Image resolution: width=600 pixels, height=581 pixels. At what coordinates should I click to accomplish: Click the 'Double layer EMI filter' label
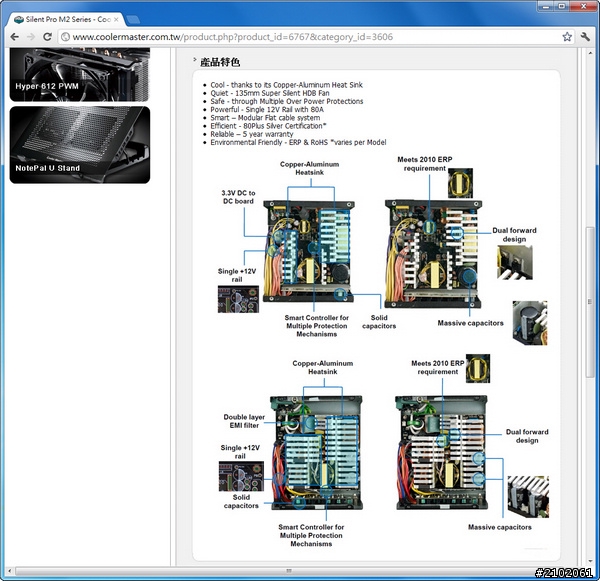(x=244, y=421)
